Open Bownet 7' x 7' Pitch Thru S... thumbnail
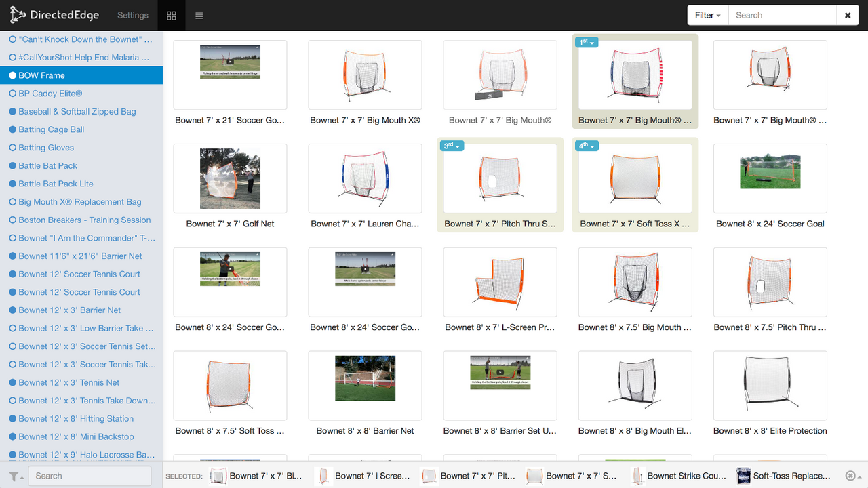Image resolution: width=868 pixels, height=488 pixels. (500, 178)
